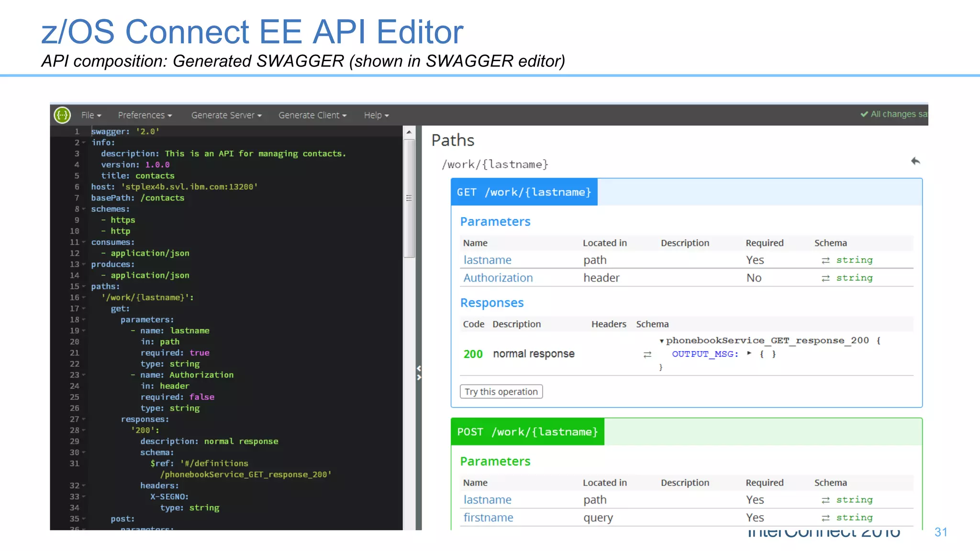Click the Authorization parameter link

click(x=498, y=278)
